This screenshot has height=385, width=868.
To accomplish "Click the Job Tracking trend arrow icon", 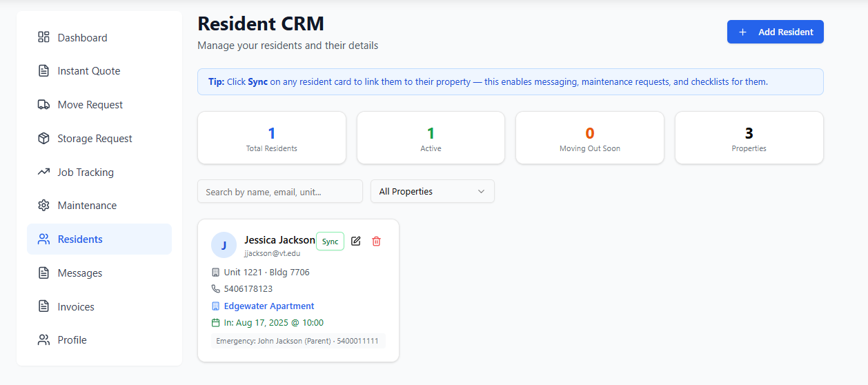I will click(x=43, y=172).
